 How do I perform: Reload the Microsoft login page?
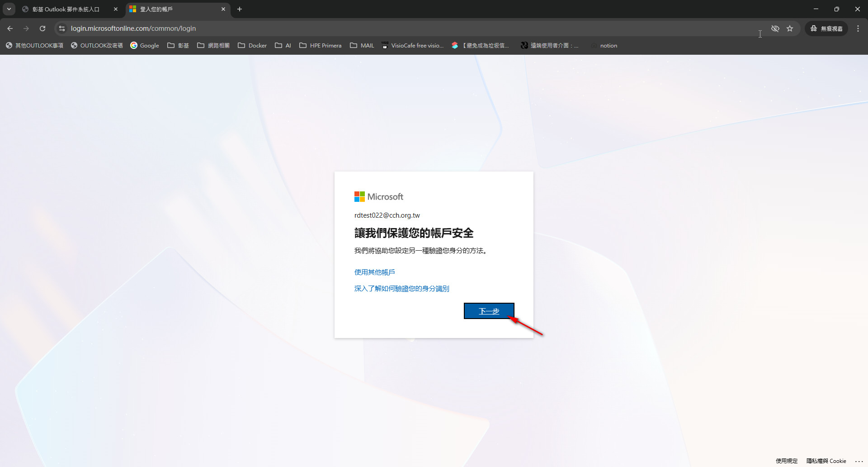click(x=42, y=29)
